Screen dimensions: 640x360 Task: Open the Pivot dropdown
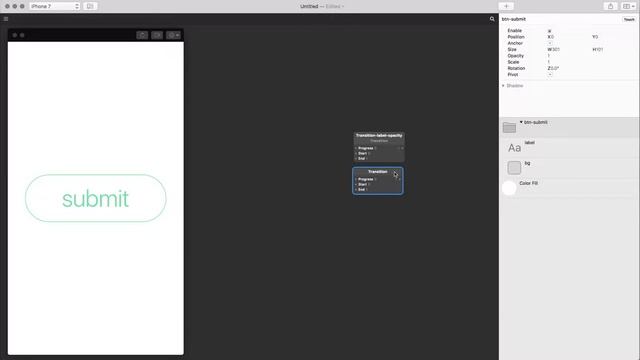coord(550,75)
